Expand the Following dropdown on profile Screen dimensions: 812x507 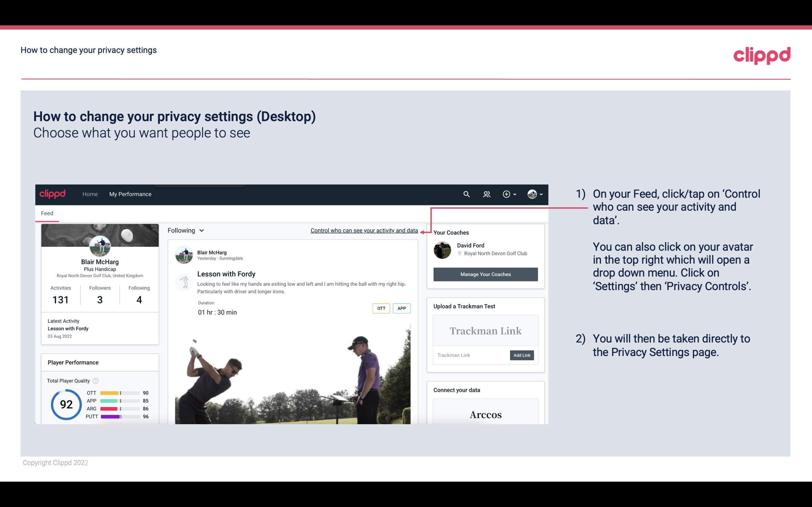point(185,230)
